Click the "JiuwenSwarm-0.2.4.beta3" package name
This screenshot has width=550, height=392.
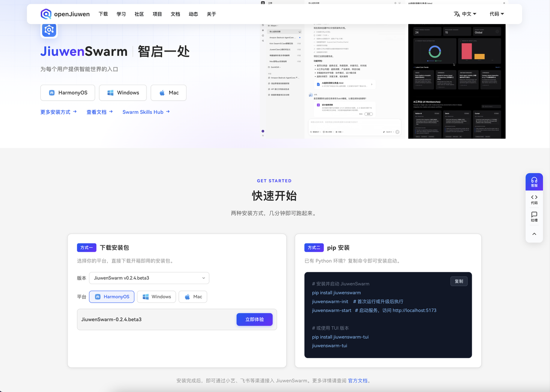(111, 319)
